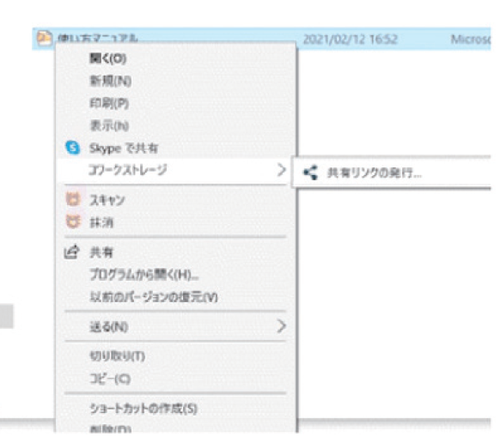Viewport: 500px width, 443px height.
Task: Select 印刷(P) menu entry
Action: [x=109, y=103]
